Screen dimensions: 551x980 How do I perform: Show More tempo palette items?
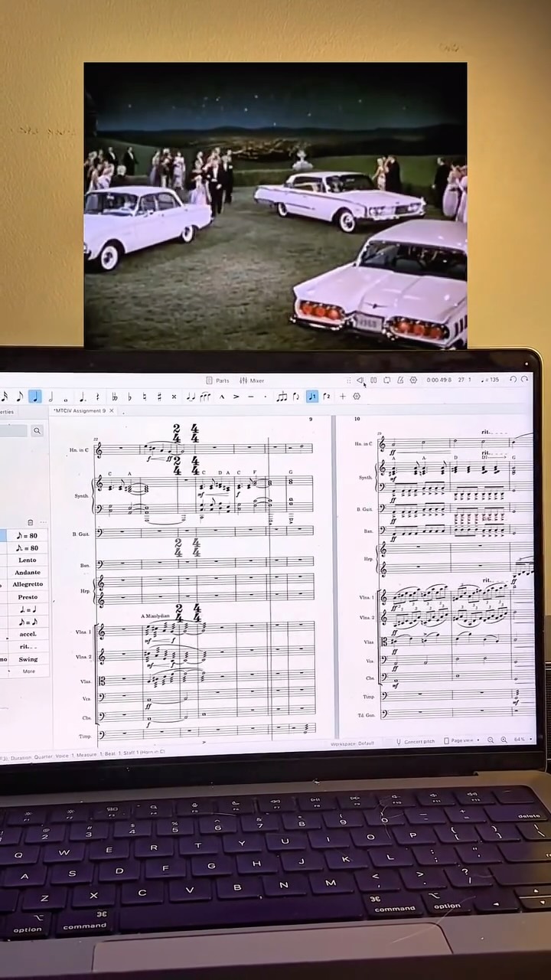[x=28, y=671]
